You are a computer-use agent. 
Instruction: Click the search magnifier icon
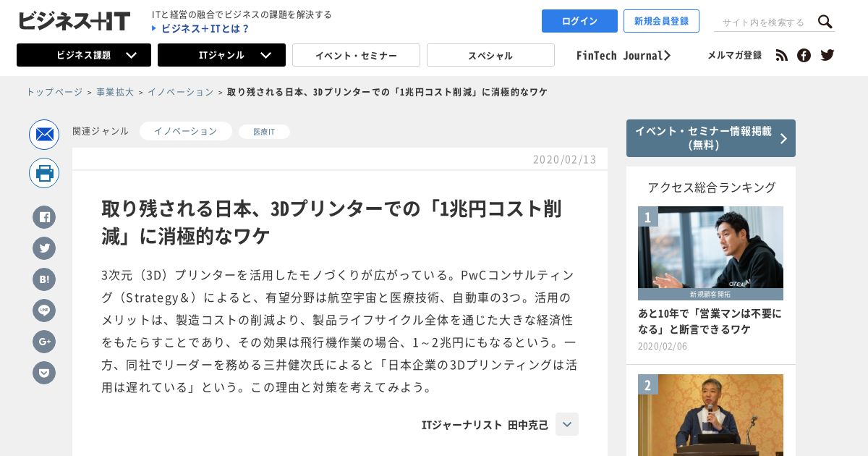pos(825,22)
